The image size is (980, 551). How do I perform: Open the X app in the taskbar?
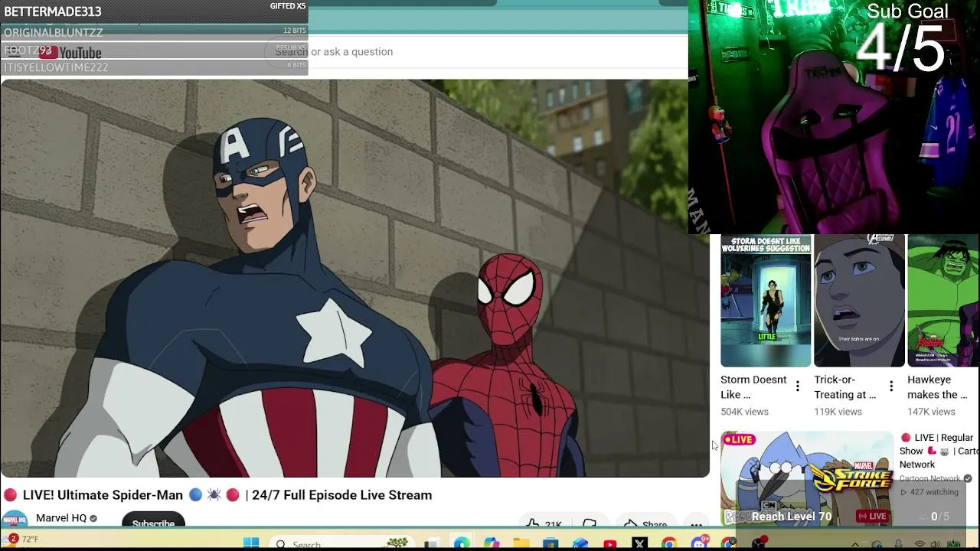pyautogui.click(x=640, y=543)
